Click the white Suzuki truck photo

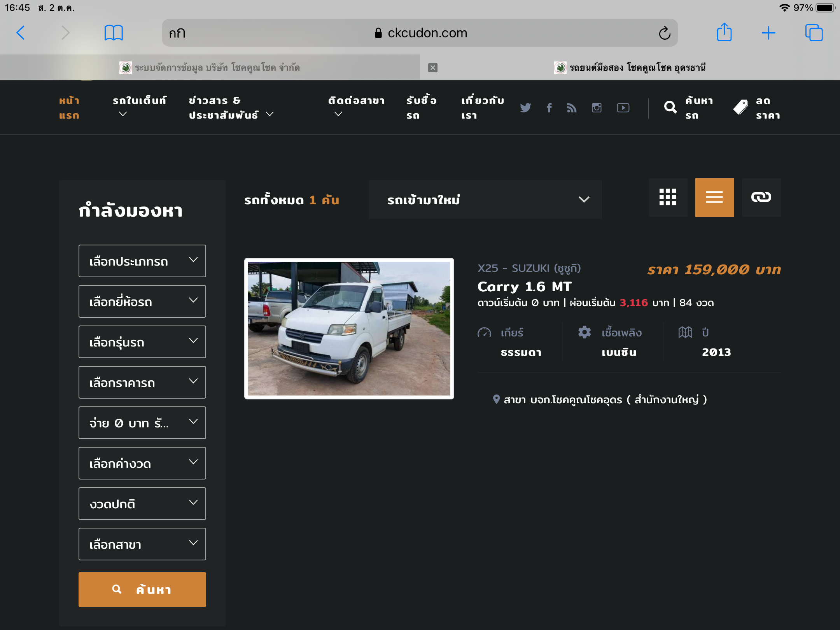[349, 329]
